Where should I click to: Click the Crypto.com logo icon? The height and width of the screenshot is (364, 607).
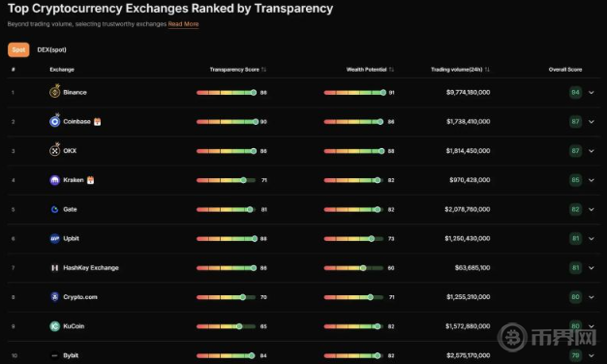(55, 297)
